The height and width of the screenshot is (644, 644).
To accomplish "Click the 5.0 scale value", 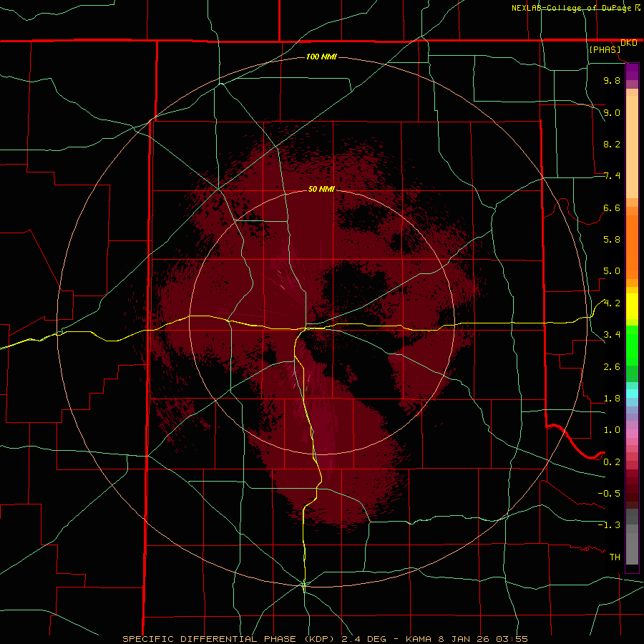I will pyautogui.click(x=612, y=271).
